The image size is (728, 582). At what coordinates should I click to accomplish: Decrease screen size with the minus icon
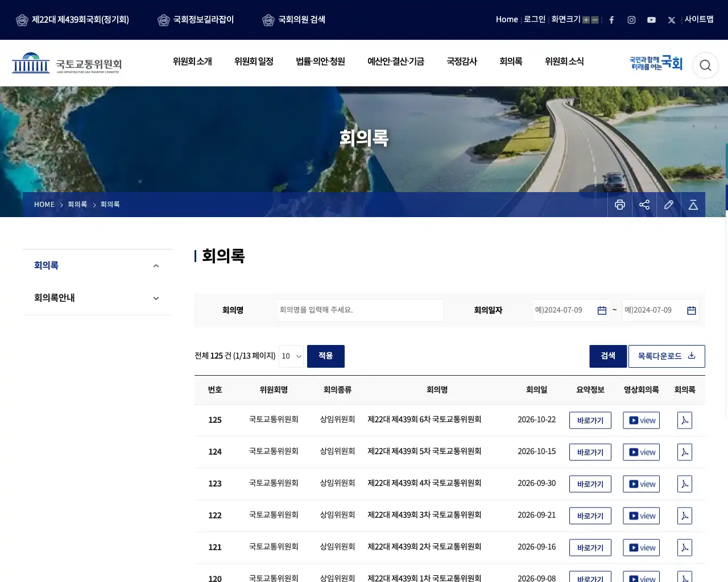click(595, 20)
